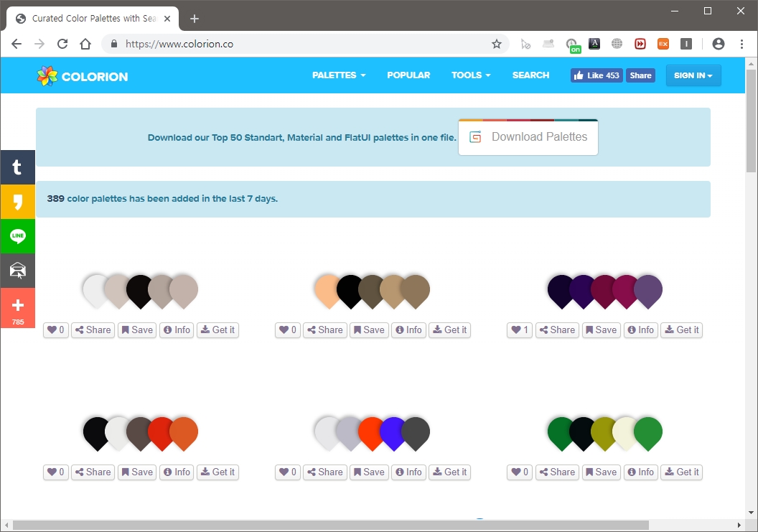
Task: Like the peach-brown palette with heart
Action: pos(288,330)
